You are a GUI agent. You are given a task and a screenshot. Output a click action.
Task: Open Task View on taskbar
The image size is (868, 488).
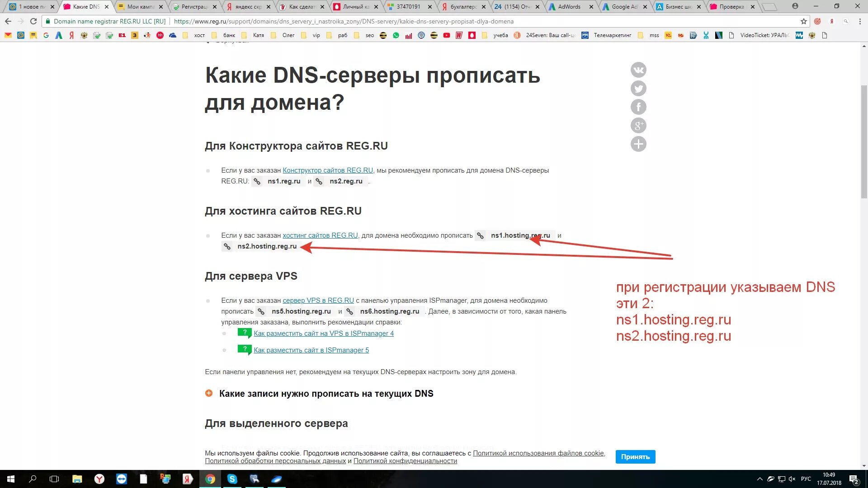click(x=54, y=479)
